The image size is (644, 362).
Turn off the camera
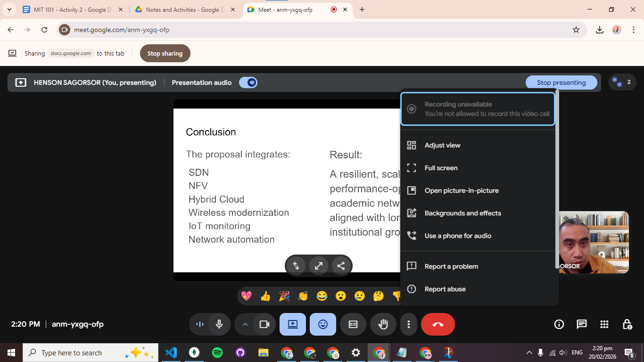coord(264,324)
